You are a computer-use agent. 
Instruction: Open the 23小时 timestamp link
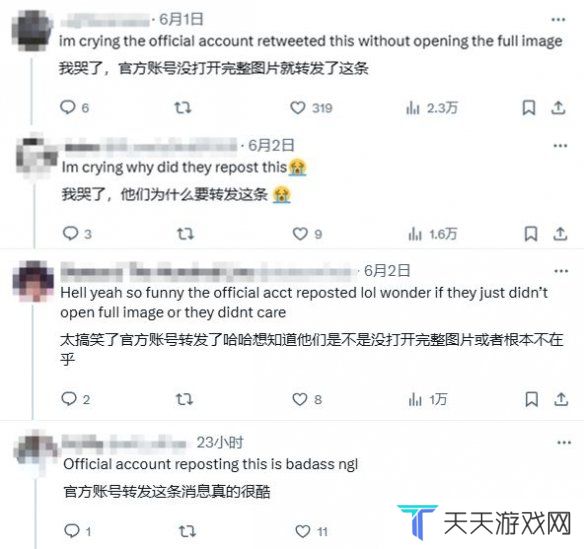pyautogui.click(x=220, y=442)
